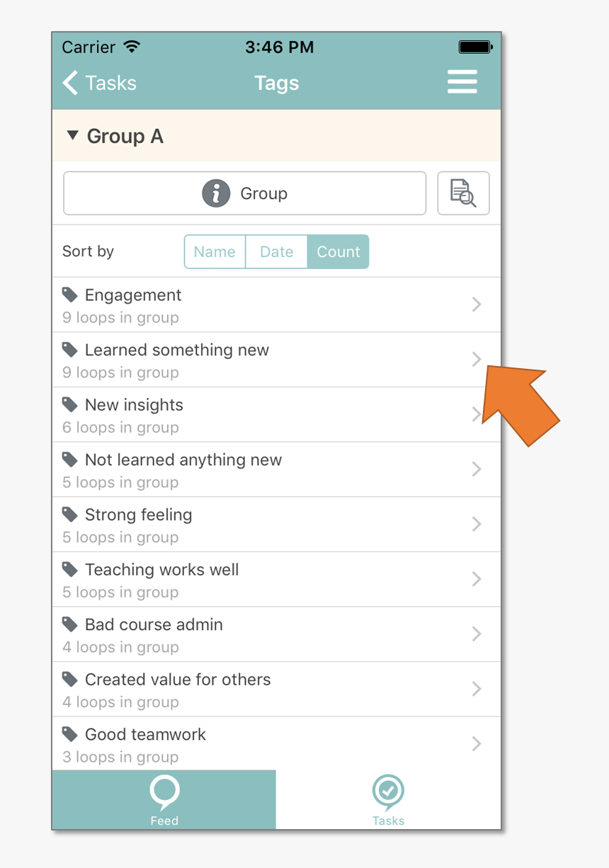Open the Good teamwork tag chevron

click(x=476, y=743)
